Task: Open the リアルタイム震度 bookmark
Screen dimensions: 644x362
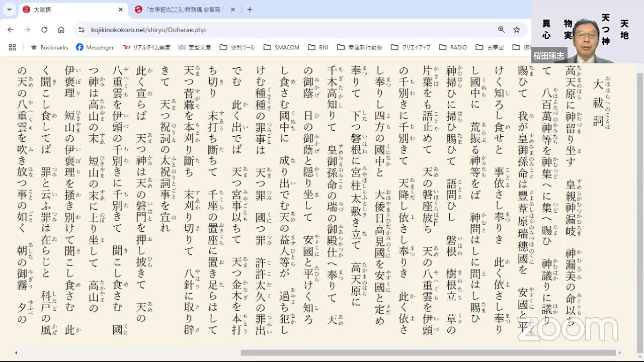Action: 147,47
